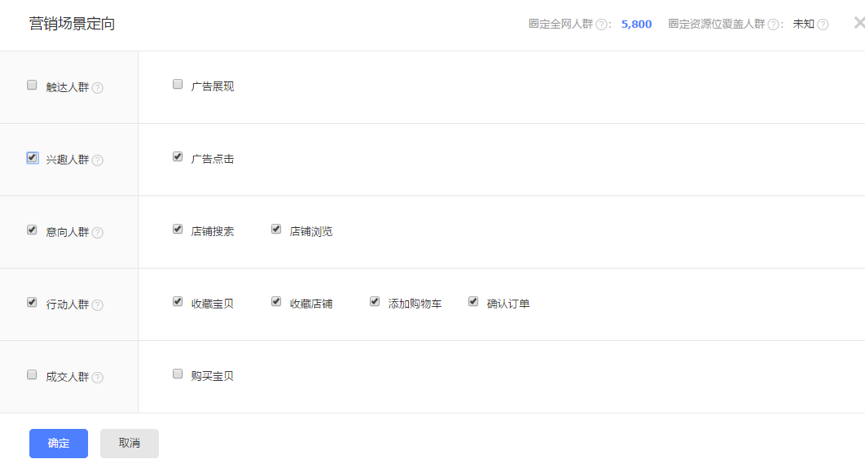865x464 pixels.
Task: Open help icon beside 触达人群
Action: coord(97,88)
